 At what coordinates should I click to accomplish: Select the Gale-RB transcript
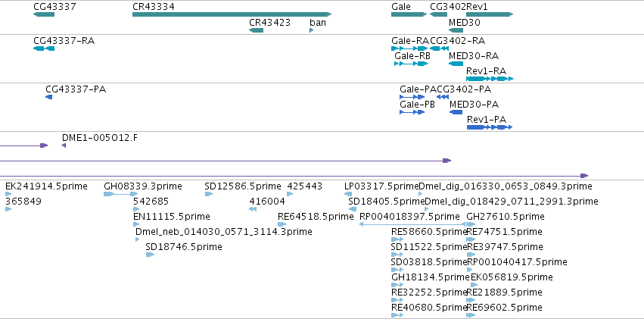(411, 64)
